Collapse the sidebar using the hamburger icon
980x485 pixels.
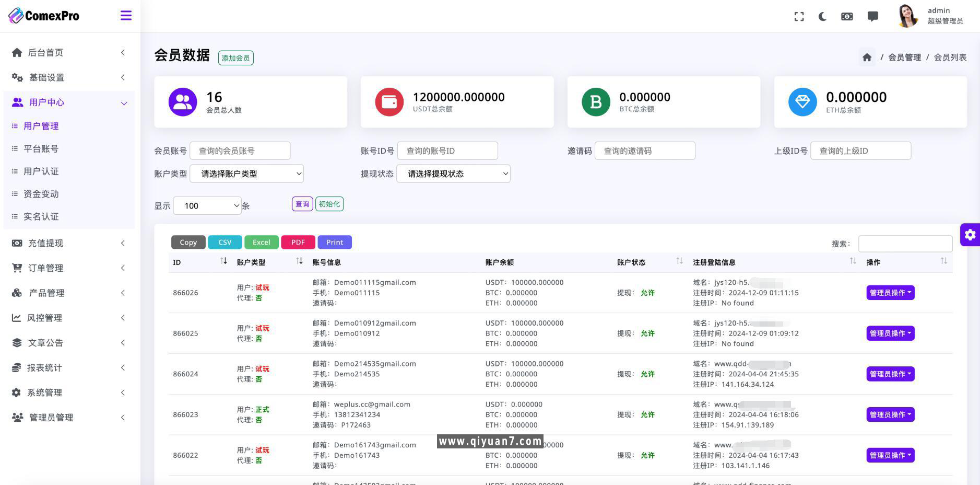point(126,16)
